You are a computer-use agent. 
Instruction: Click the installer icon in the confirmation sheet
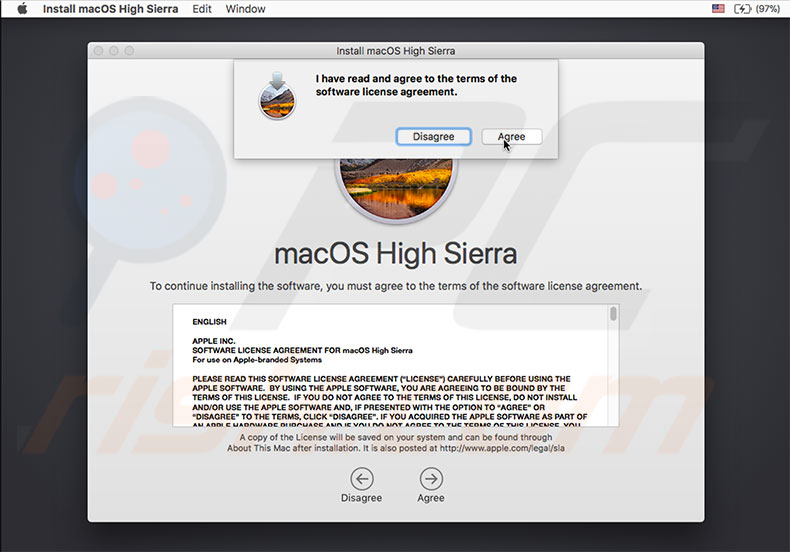[277, 95]
